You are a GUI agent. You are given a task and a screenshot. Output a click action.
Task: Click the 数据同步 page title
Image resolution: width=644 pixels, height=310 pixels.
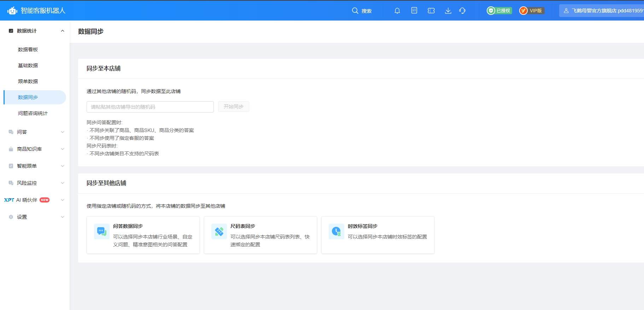coord(91,31)
